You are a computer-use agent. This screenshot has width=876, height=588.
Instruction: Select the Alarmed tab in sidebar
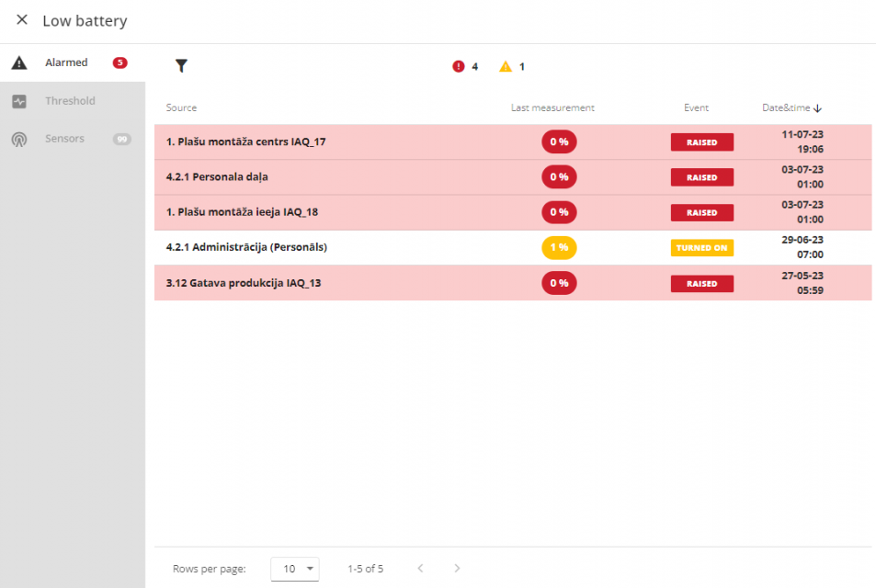pos(66,62)
